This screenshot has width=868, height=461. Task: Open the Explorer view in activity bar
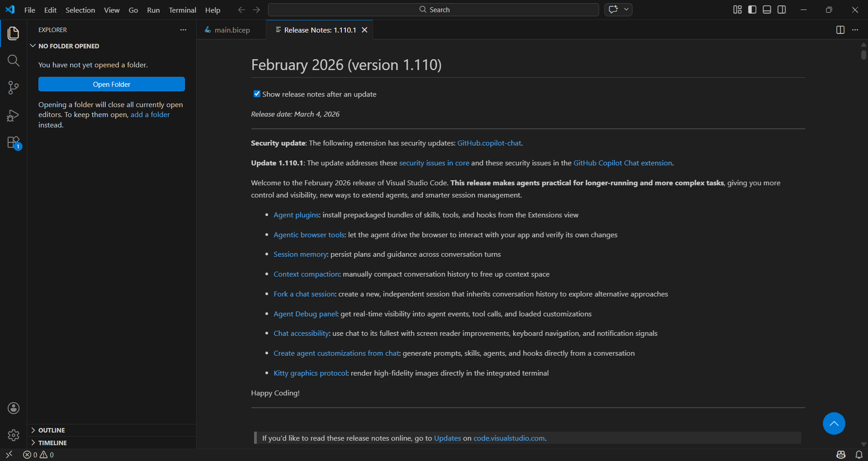(x=14, y=33)
